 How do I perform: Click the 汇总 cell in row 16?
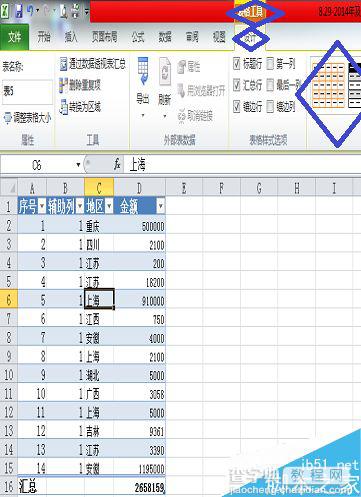32,487
